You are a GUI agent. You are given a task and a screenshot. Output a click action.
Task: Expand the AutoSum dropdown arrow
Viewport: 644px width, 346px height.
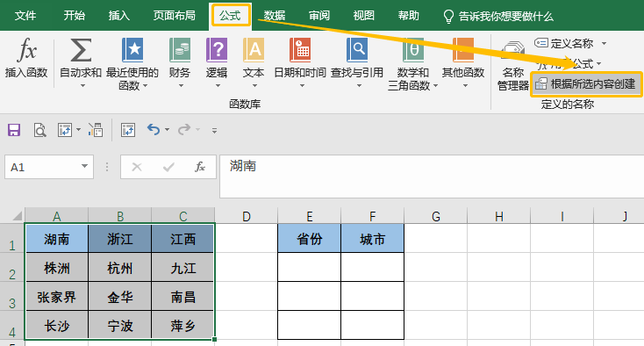click(82, 85)
